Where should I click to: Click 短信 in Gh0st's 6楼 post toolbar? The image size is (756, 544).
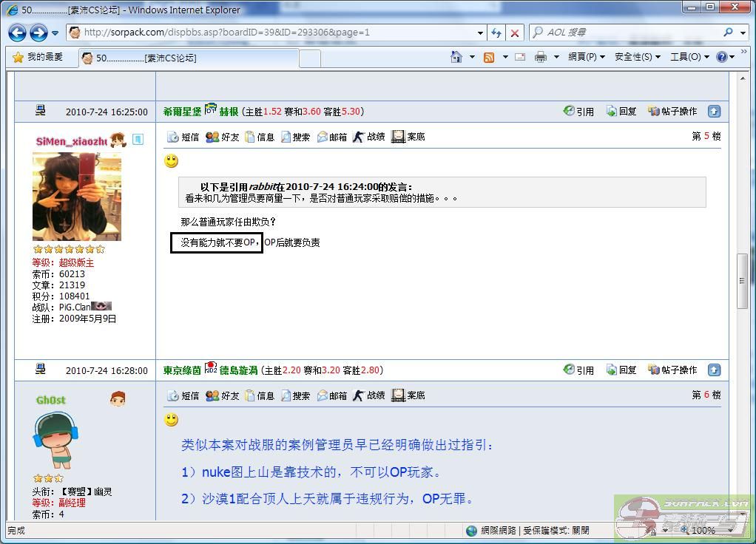tap(183, 395)
